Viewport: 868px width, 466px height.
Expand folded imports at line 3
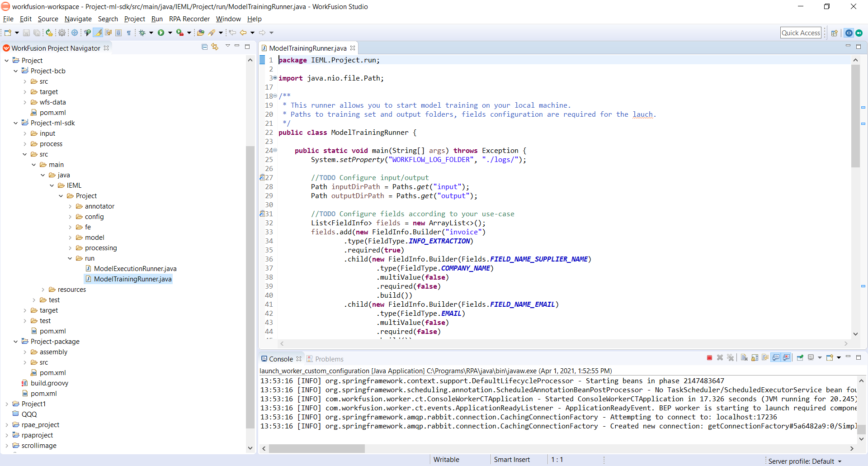[x=275, y=78]
